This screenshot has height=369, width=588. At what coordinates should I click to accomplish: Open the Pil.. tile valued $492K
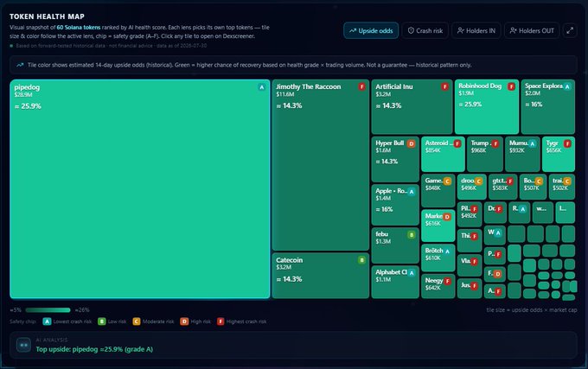(x=470, y=214)
